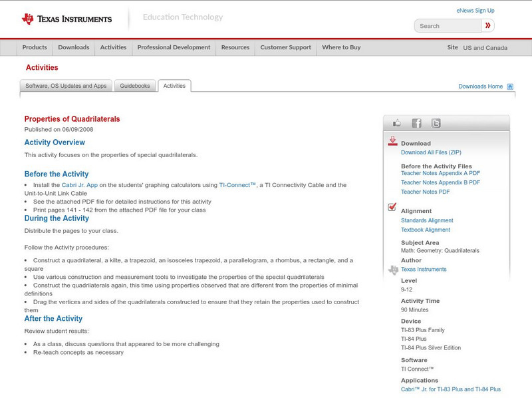Screen dimensions: 532x398
Task: Open the Where to Buy menu
Action: pyautogui.click(x=341, y=47)
